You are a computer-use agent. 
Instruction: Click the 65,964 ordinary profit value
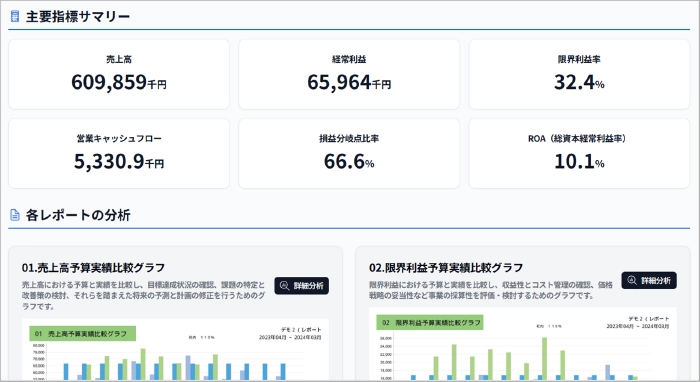(x=339, y=82)
